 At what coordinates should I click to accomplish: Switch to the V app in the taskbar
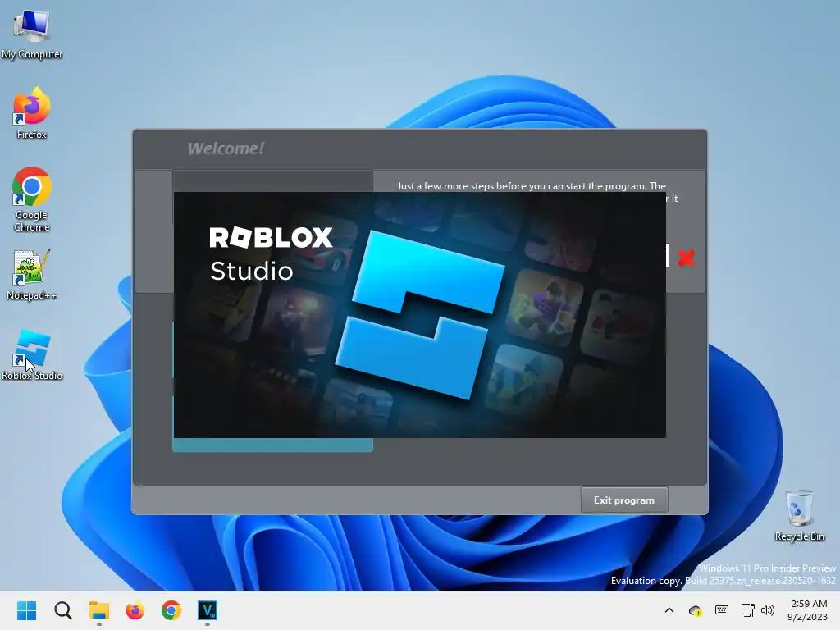pyautogui.click(x=208, y=610)
